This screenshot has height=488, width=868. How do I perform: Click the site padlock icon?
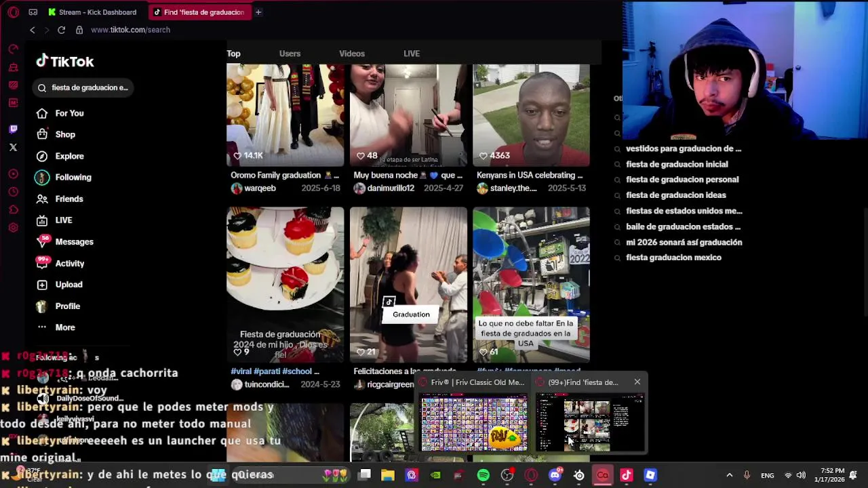point(79,30)
